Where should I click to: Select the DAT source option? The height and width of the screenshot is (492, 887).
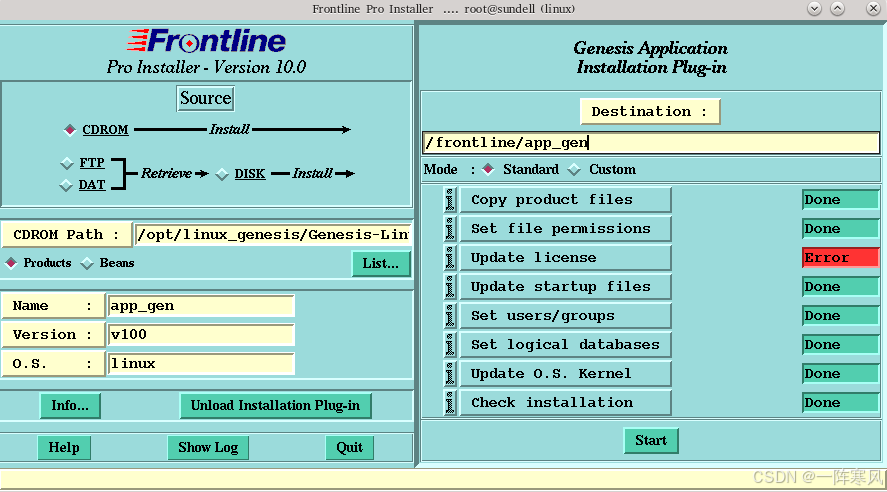coord(66,185)
